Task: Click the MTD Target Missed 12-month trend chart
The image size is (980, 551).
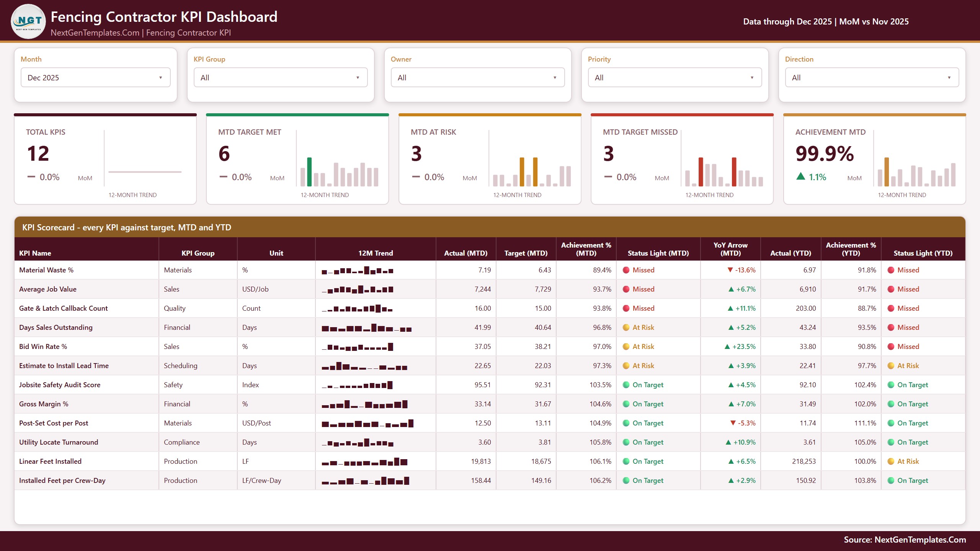Action: tap(724, 172)
